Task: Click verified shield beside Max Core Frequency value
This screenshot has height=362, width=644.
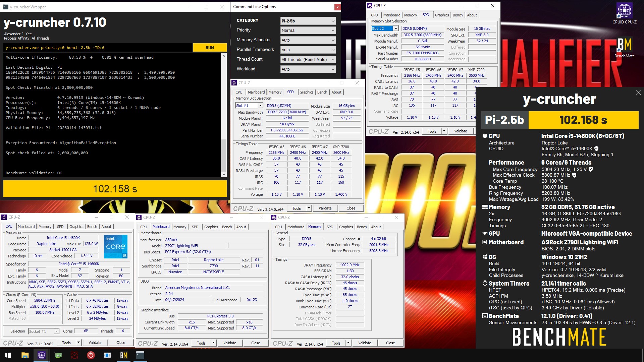Action: coord(591,169)
